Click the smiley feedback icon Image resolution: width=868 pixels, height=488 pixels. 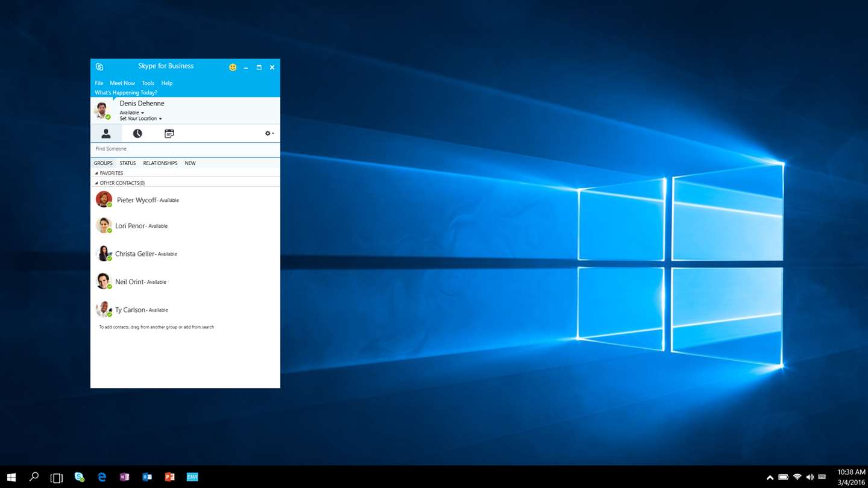(233, 67)
